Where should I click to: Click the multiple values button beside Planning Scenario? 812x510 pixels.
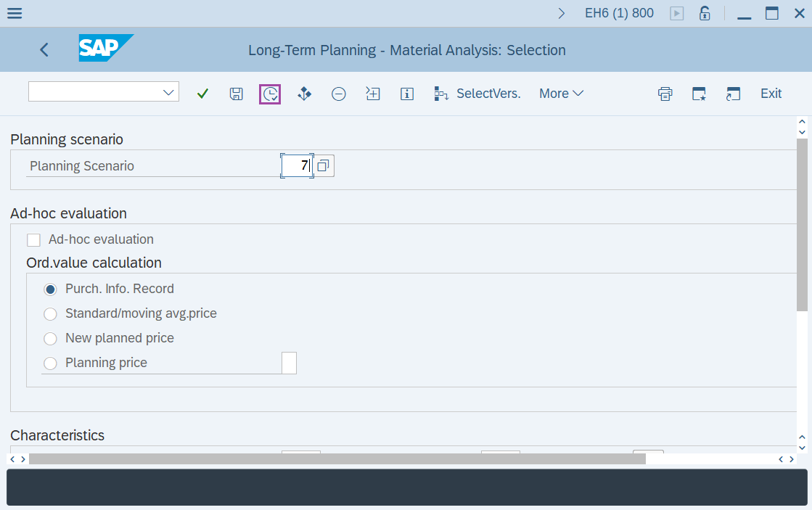tap(323, 165)
